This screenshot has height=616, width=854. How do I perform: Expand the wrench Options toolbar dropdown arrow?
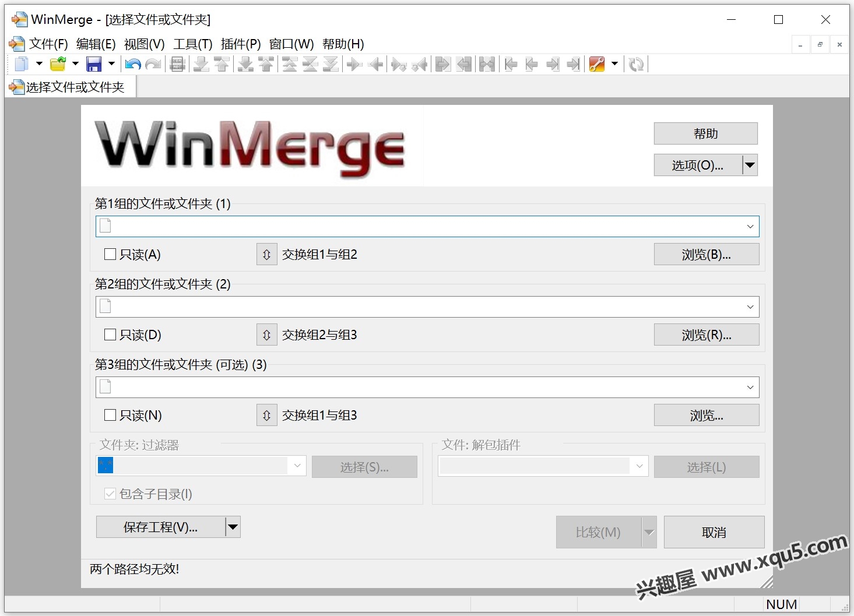click(614, 64)
